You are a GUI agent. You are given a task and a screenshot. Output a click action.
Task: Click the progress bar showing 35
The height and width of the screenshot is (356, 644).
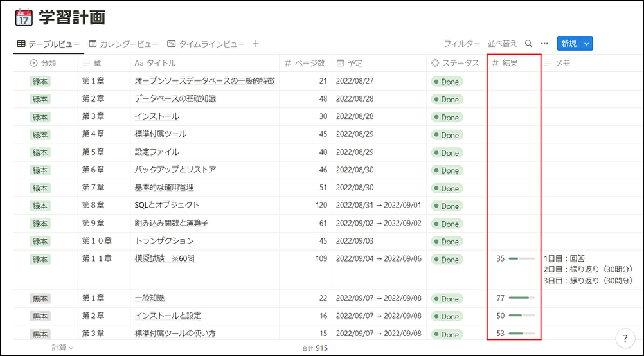522,259
